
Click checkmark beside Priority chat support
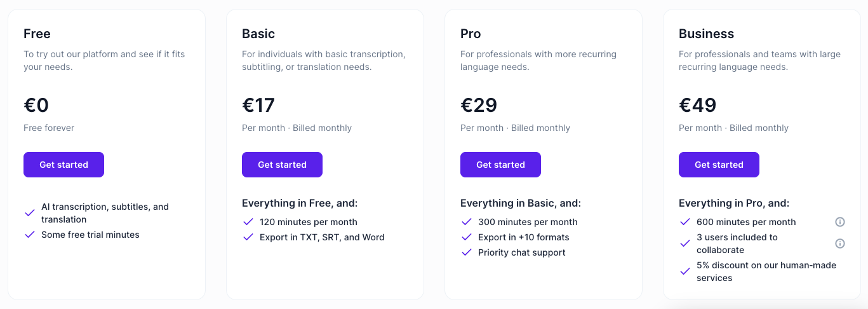(x=466, y=252)
